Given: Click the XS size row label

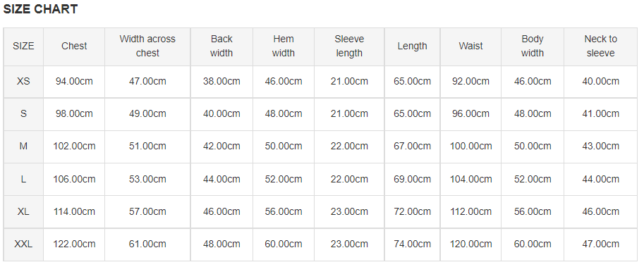Looking at the screenshot, I should 23,81.
